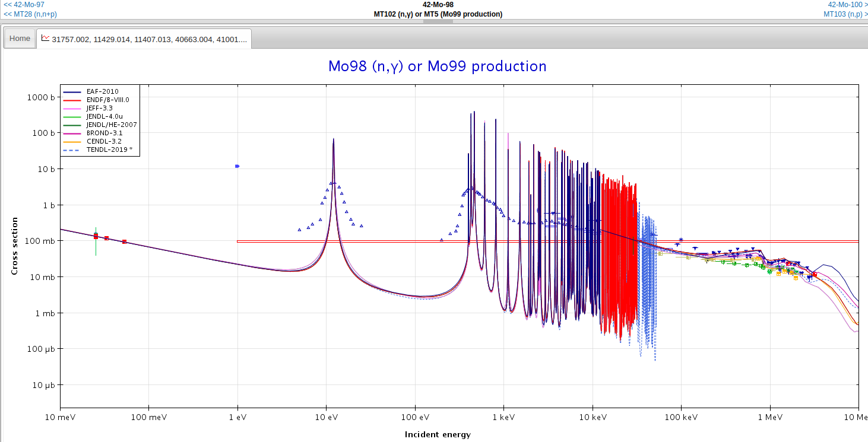Toggle JEFF-3.3 legend entry

(x=100, y=108)
